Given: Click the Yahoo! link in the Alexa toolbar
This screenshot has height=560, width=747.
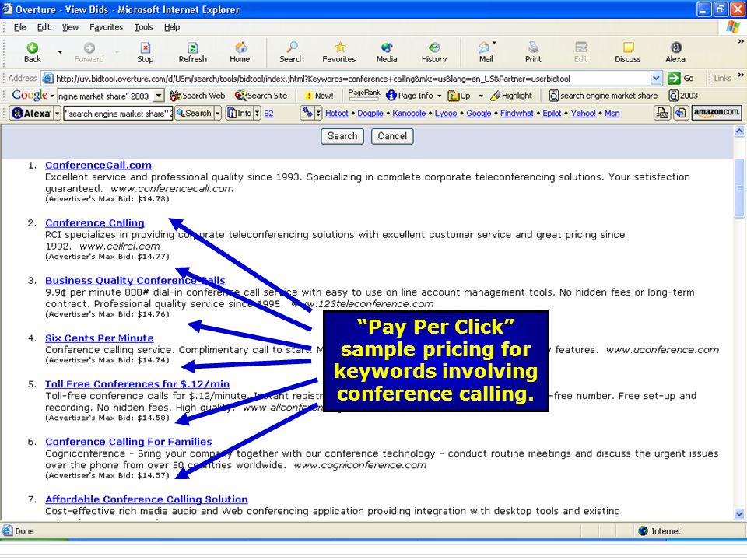Looking at the screenshot, I should [x=583, y=114].
